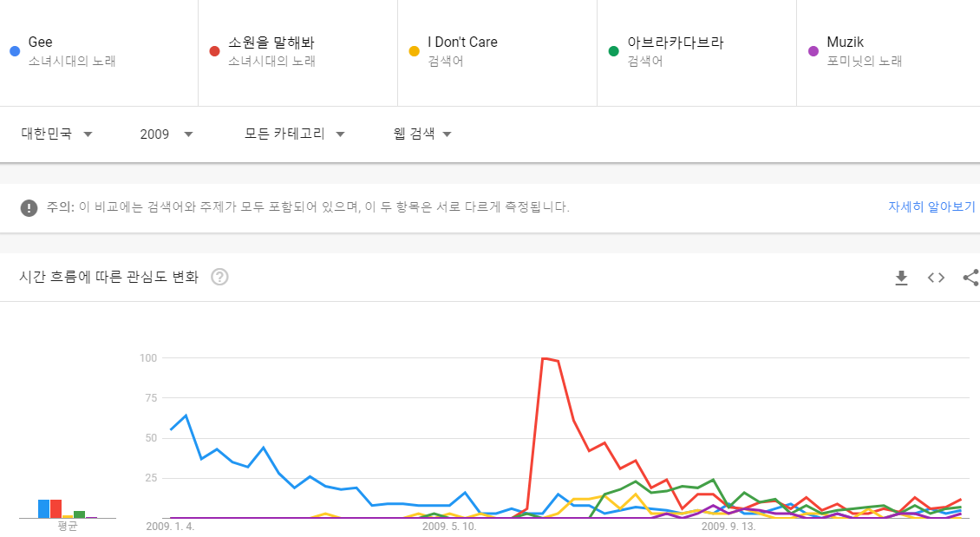Image resolution: width=980 pixels, height=537 pixels.
Task: Select the I Don't Care comparison card
Action: (494, 51)
